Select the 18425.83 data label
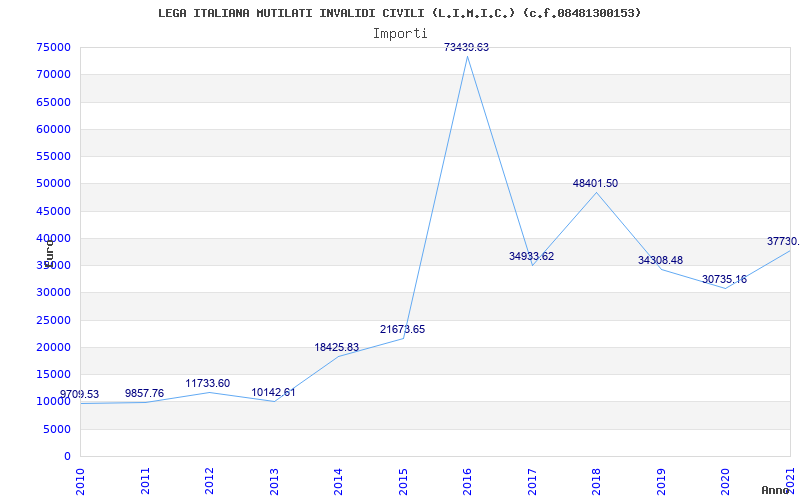This screenshot has width=800, height=500. (x=337, y=347)
